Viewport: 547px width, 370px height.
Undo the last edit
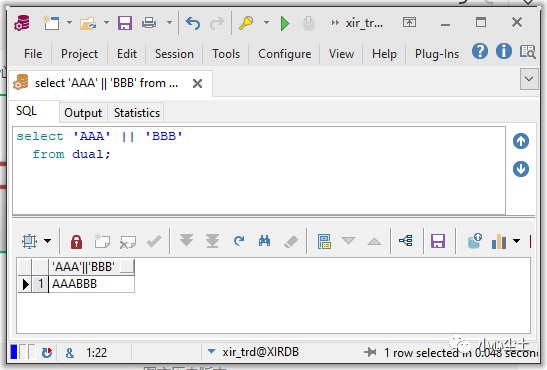click(193, 23)
